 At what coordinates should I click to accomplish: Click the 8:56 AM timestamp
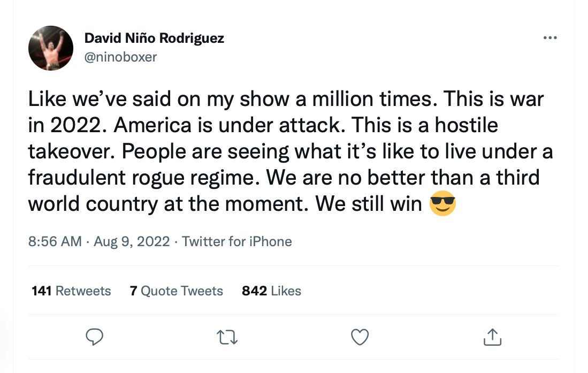(x=55, y=241)
